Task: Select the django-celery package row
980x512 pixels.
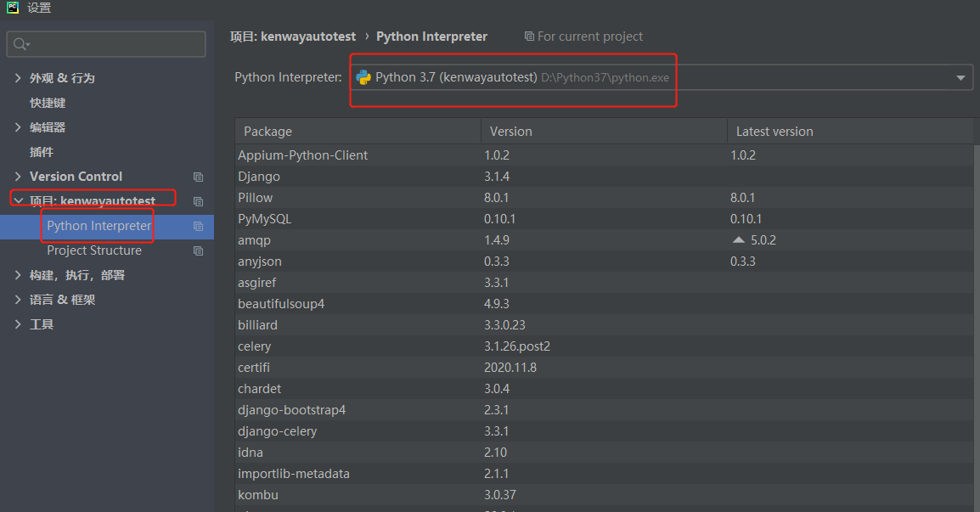Action: point(605,431)
